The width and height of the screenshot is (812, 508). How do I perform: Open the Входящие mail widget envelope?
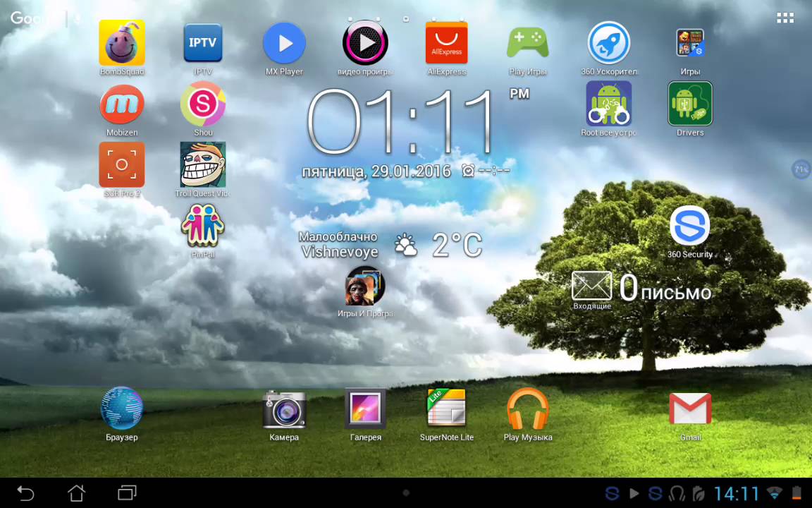[x=591, y=286]
